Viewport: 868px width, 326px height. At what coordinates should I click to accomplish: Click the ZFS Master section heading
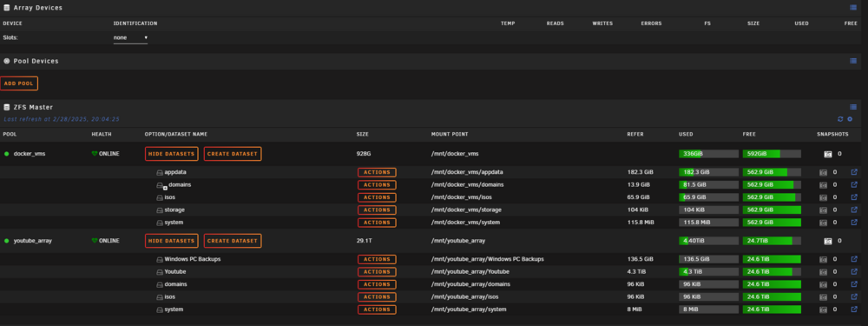(x=33, y=107)
